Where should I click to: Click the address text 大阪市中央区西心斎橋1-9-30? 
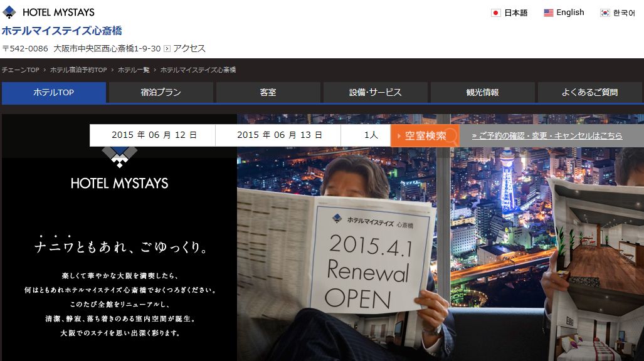click(x=107, y=48)
